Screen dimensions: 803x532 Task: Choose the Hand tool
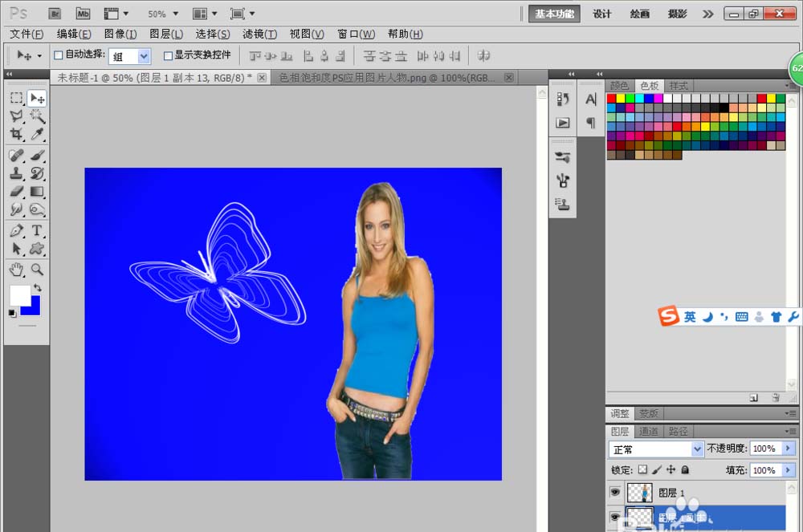click(16, 269)
